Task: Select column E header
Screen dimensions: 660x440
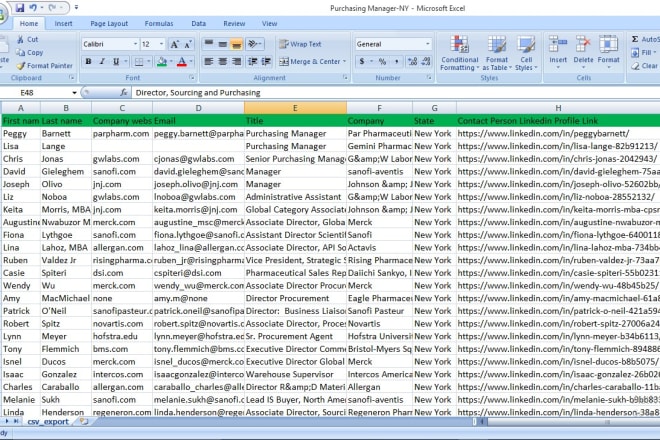Action: click(295, 108)
